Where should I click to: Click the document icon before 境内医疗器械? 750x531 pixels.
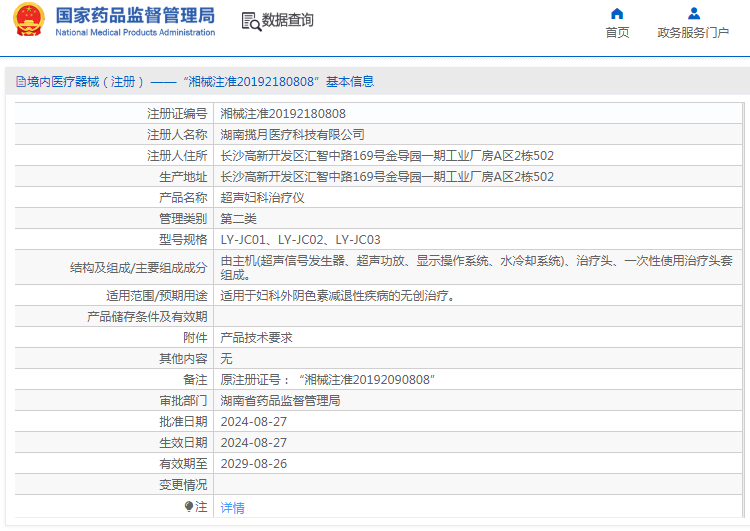coord(21,82)
